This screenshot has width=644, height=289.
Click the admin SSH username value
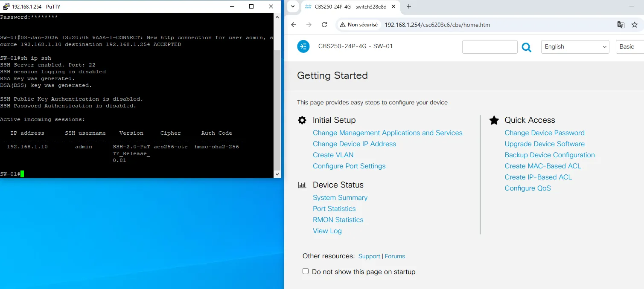[x=84, y=147]
